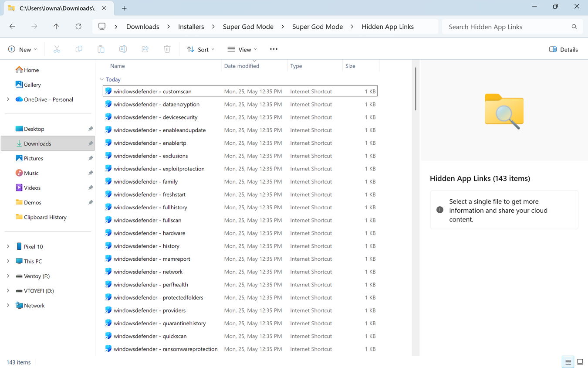
Task: Navigate to Installers breadcrumb
Action: (x=191, y=27)
